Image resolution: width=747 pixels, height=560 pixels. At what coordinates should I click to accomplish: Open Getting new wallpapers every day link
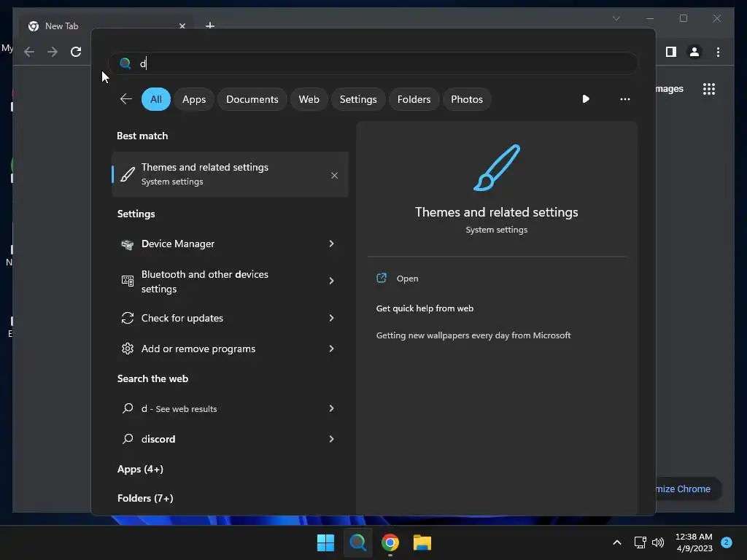473,335
